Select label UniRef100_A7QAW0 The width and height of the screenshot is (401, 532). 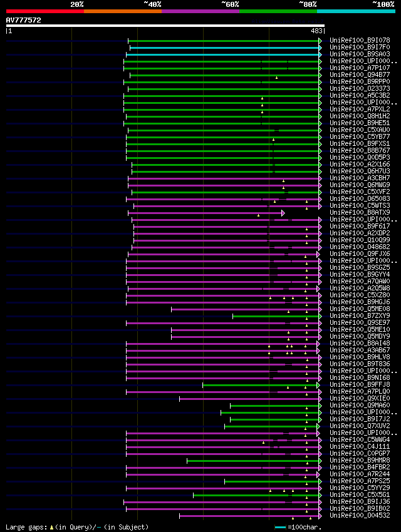(x=360, y=281)
